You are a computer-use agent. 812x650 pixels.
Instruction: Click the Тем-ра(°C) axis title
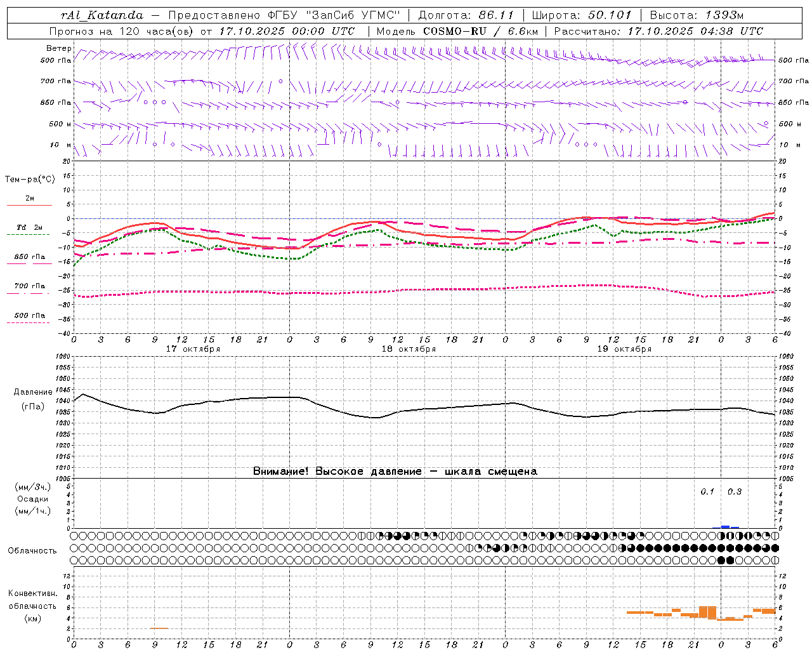pyautogui.click(x=30, y=180)
